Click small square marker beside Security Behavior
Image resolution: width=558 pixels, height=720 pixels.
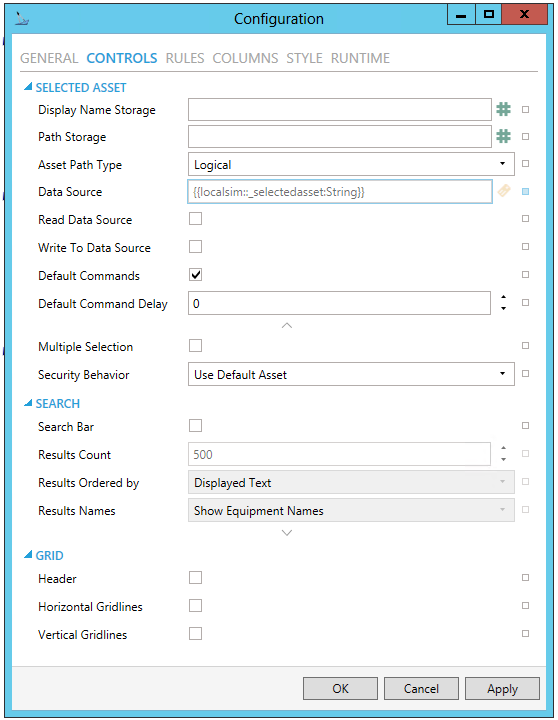525,374
